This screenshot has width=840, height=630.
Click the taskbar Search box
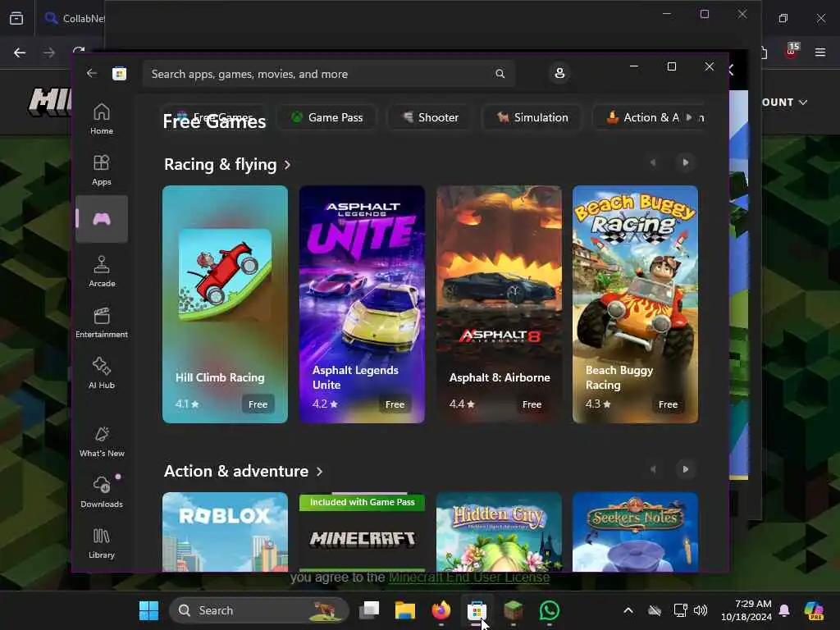point(259,610)
